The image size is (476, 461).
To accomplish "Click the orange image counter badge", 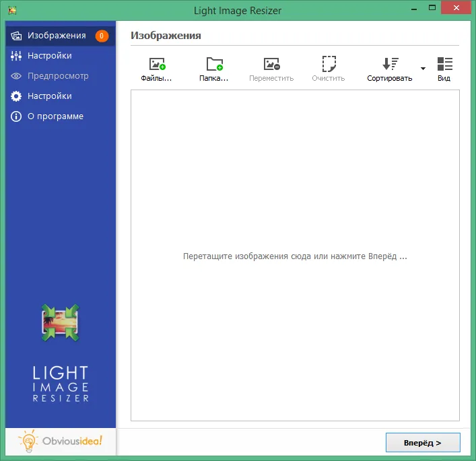I will tap(102, 36).
